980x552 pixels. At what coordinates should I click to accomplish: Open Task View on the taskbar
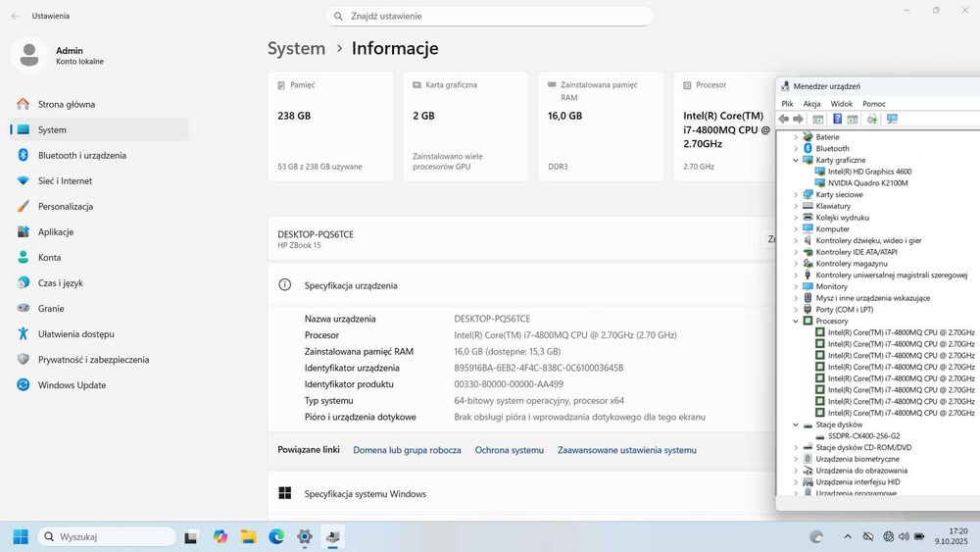tap(191, 536)
